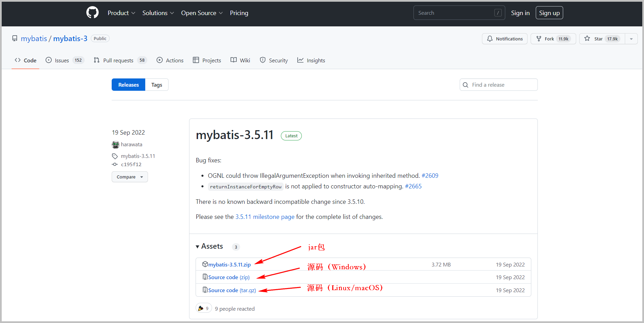Click the Notifications button
The height and width of the screenshot is (323, 644).
tap(505, 39)
